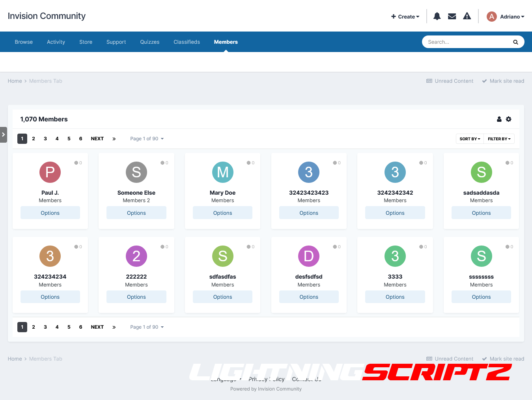Expand the top 'Page 1 of 90' selector

[x=147, y=139]
